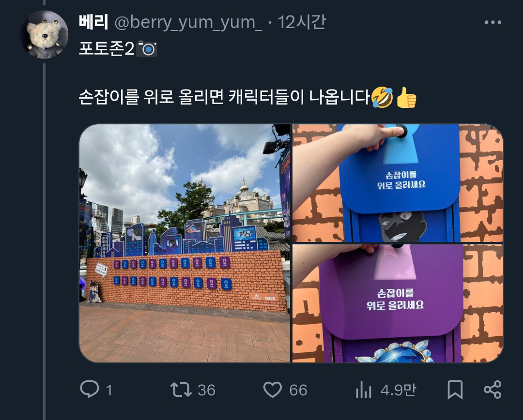Open the 베리 display name profile

coord(93,22)
